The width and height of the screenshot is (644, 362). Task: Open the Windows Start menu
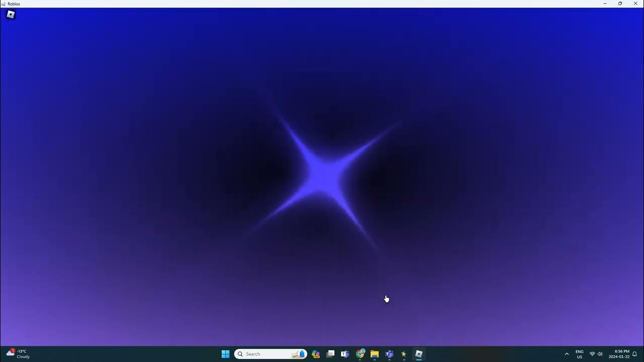click(x=225, y=354)
